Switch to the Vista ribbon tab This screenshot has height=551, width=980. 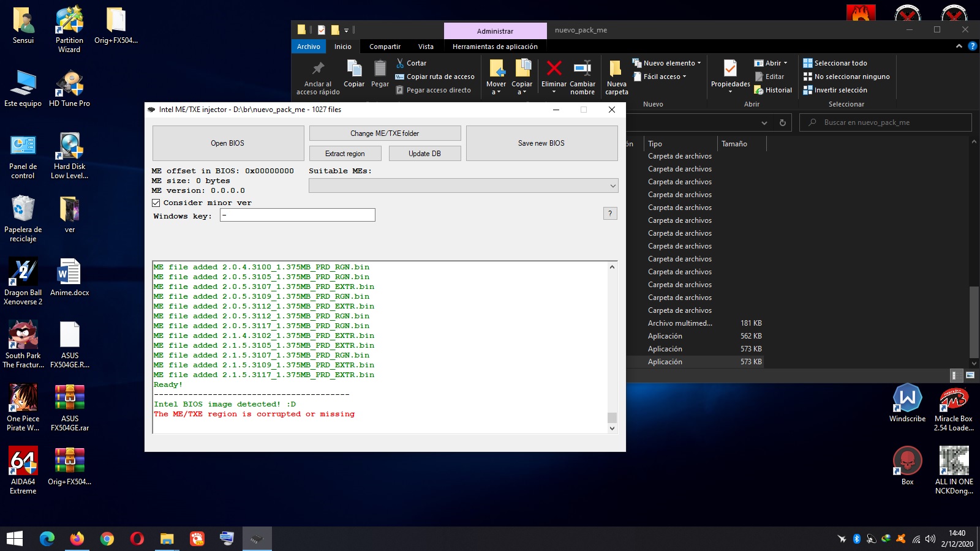pos(426,47)
